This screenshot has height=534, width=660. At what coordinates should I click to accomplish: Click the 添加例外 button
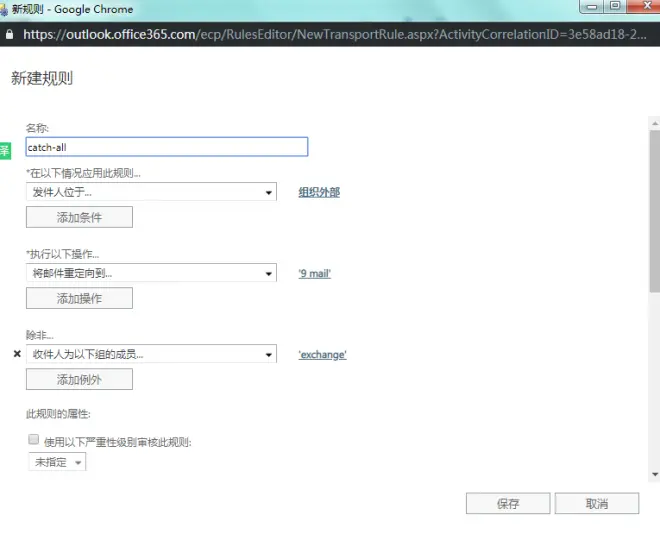pos(79,380)
